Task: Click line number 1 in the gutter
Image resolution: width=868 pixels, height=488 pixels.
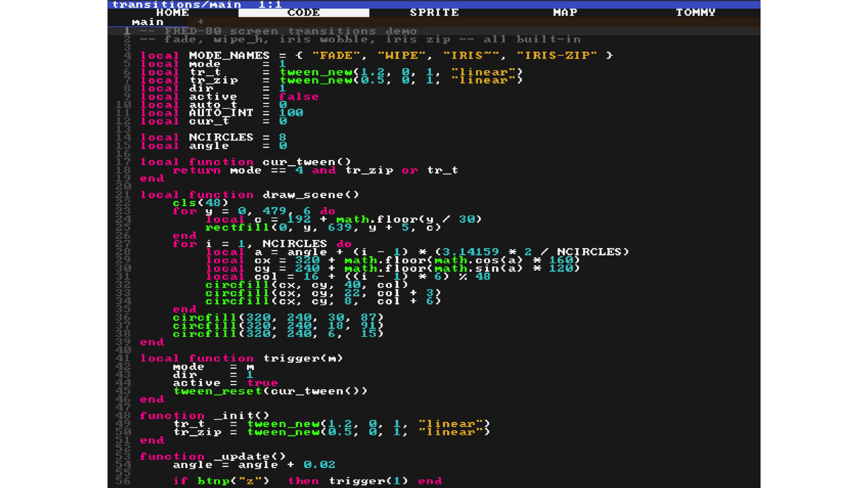Action: [127, 31]
